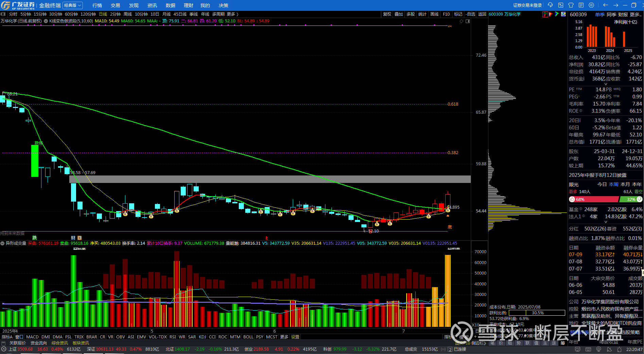Expand the chevron below 法人1 row
644x354 pixels.
606,222
